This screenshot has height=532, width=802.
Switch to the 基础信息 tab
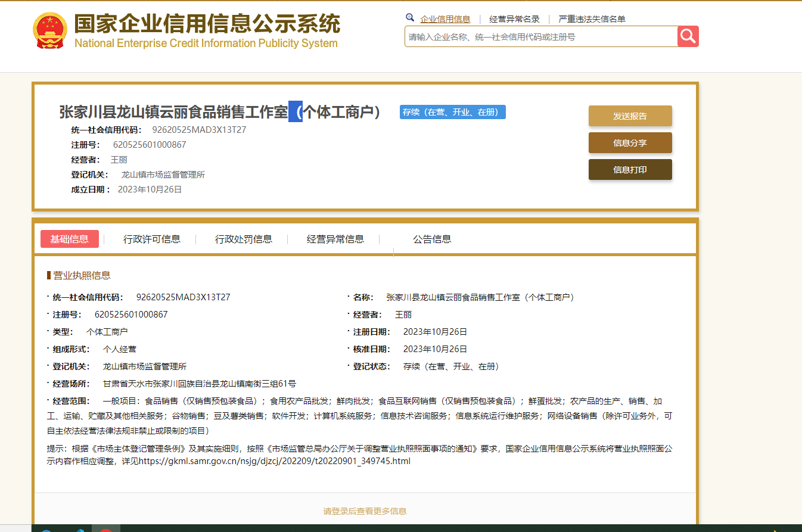[x=70, y=239]
